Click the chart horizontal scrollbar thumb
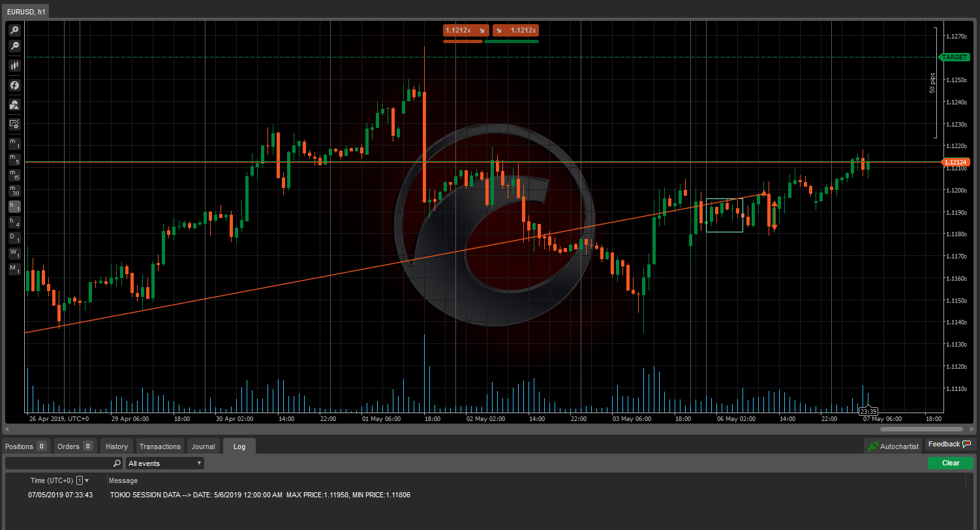980x530 pixels. [x=921, y=429]
